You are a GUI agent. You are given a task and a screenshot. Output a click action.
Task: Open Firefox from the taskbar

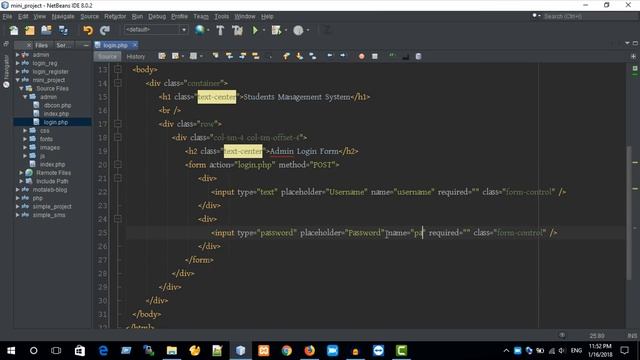[309, 351]
